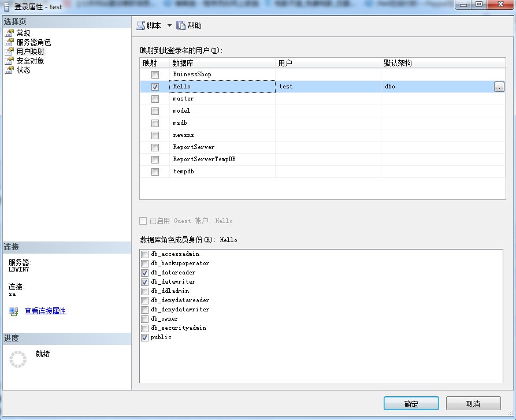Check the db_owner role
The width and height of the screenshot is (516, 420).
[x=144, y=319]
